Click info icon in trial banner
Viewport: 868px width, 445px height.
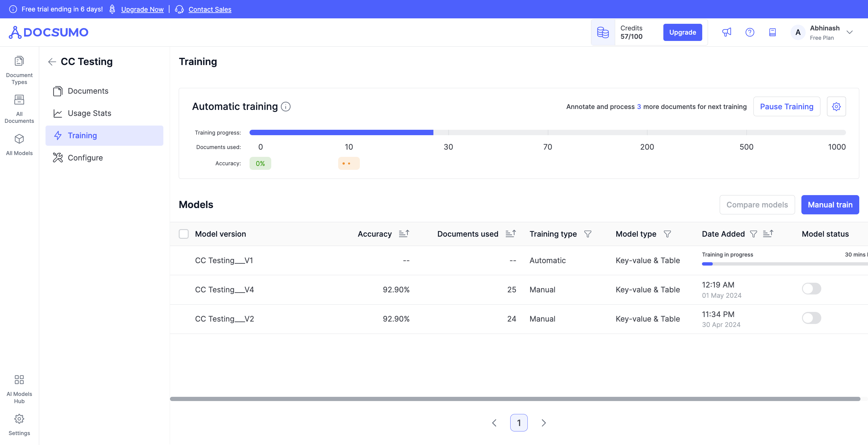(x=13, y=9)
